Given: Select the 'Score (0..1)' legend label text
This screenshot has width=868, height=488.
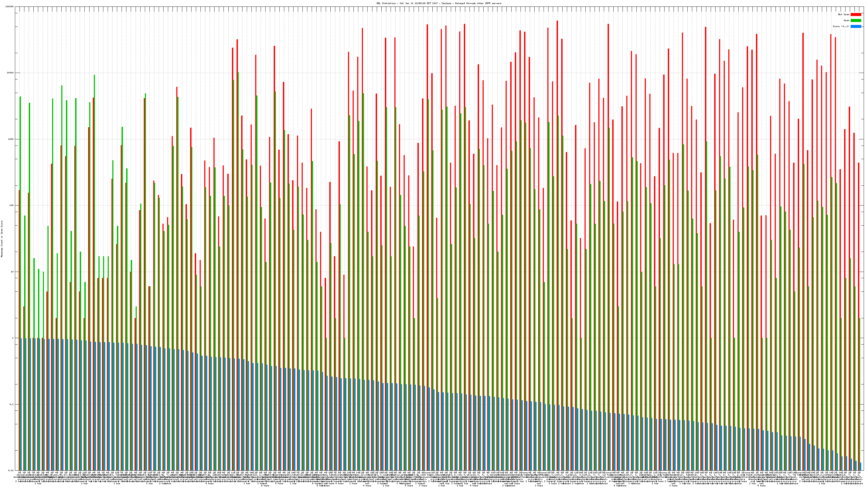Looking at the screenshot, I should tap(841, 26).
